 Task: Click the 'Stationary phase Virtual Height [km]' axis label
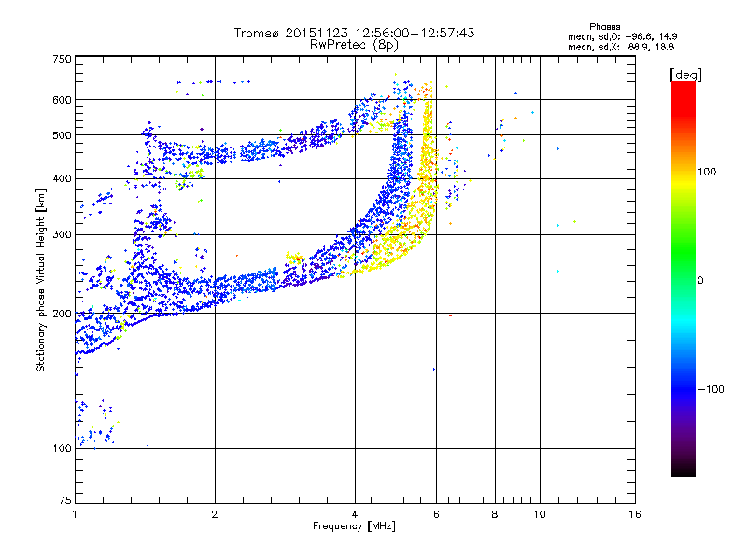[x=41, y=280]
